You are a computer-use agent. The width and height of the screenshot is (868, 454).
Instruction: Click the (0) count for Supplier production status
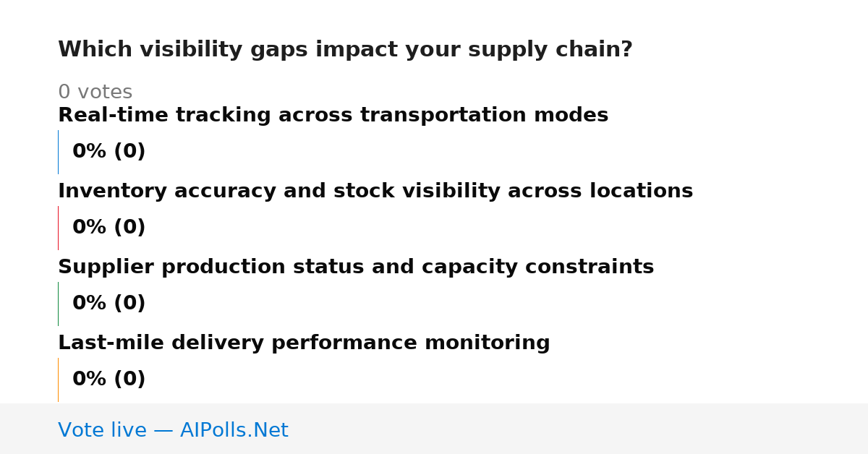(129, 304)
